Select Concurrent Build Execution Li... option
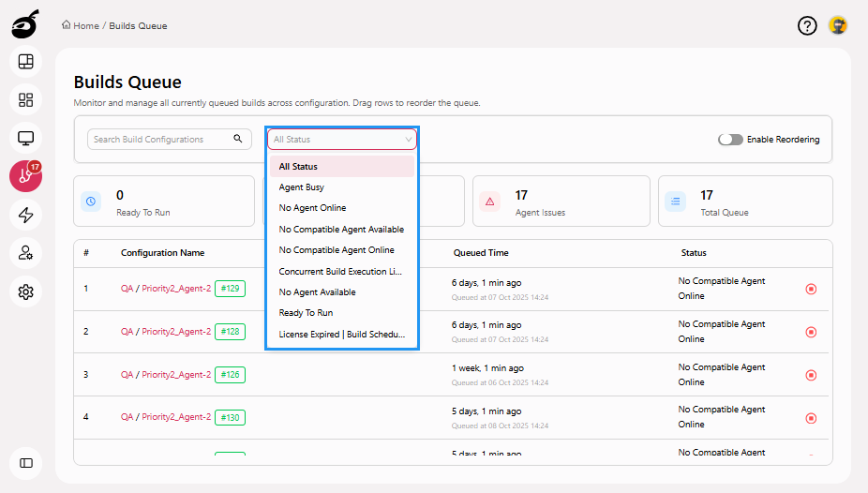This screenshot has height=493, width=868. coord(342,271)
